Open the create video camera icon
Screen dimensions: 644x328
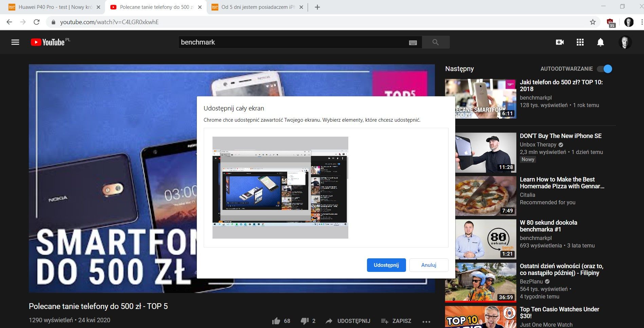tap(560, 42)
